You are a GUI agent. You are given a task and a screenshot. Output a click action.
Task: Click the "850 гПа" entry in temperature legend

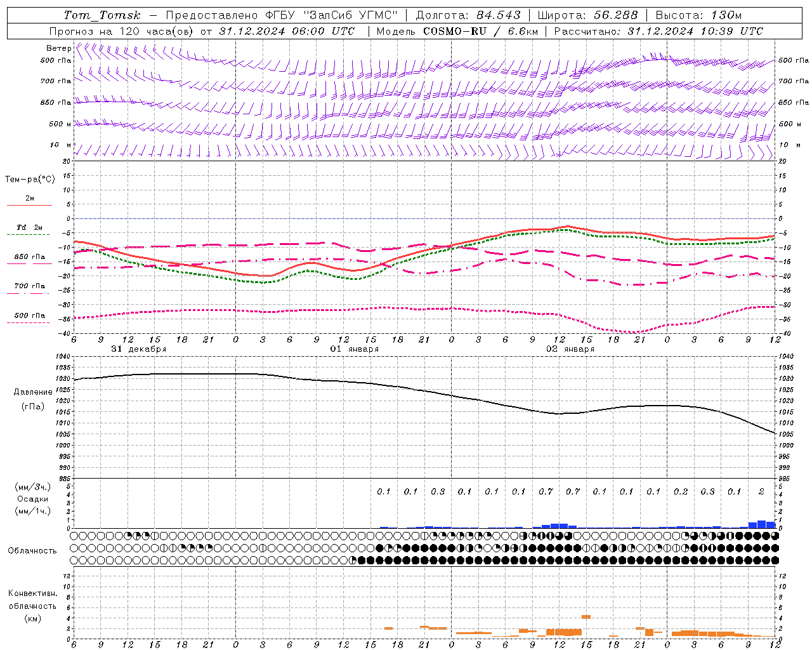tap(30, 257)
